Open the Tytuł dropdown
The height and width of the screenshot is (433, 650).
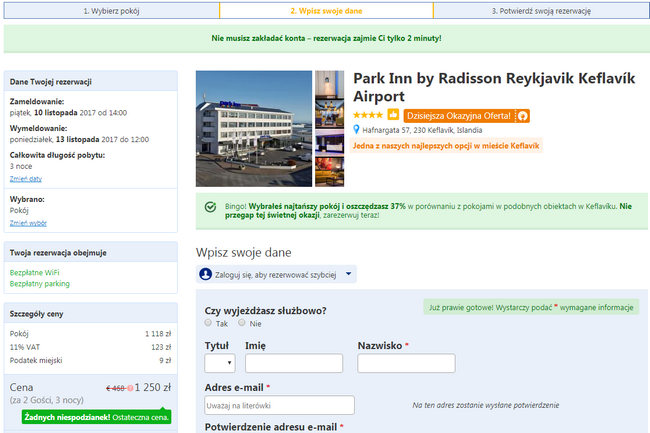[x=219, y=363]
